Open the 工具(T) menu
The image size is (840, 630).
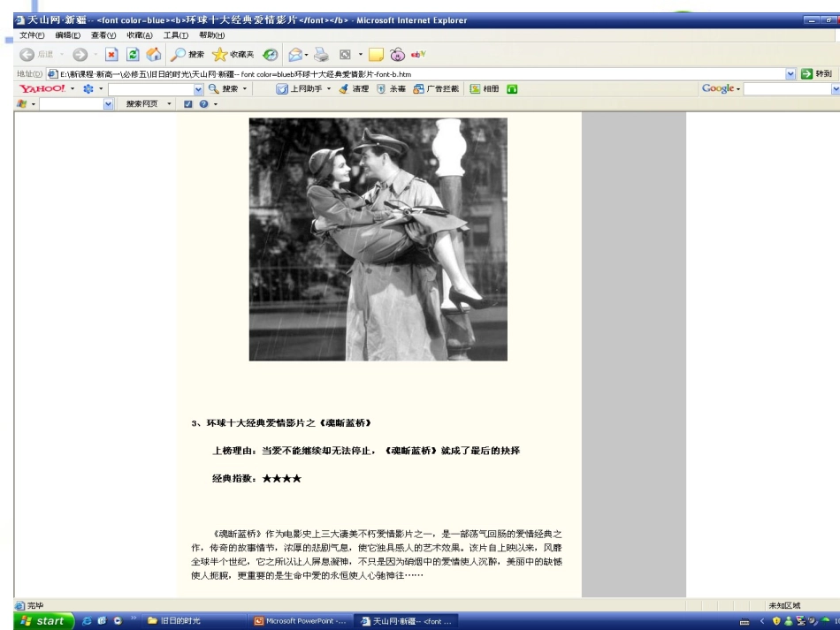click(x=176, y=35)
